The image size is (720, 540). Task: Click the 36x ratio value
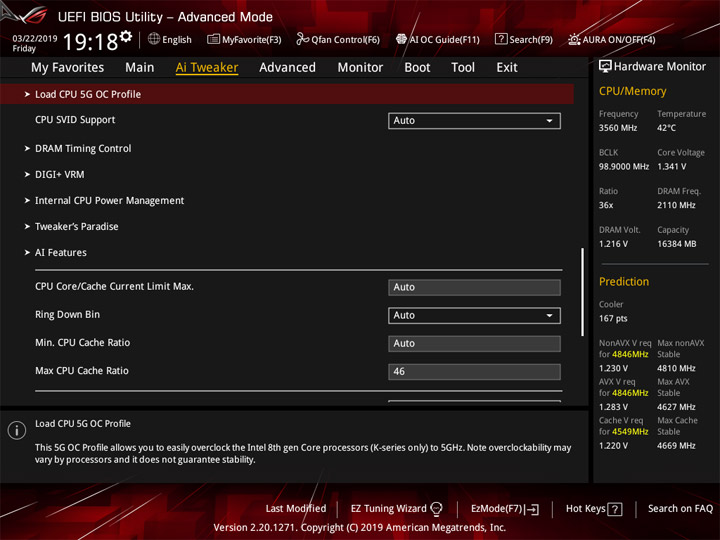[606, 205]
